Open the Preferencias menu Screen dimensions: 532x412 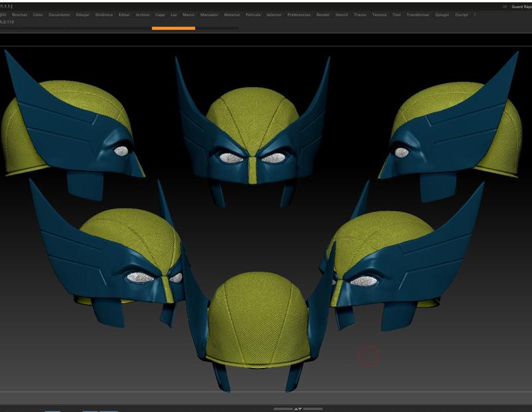click(299, 15)
